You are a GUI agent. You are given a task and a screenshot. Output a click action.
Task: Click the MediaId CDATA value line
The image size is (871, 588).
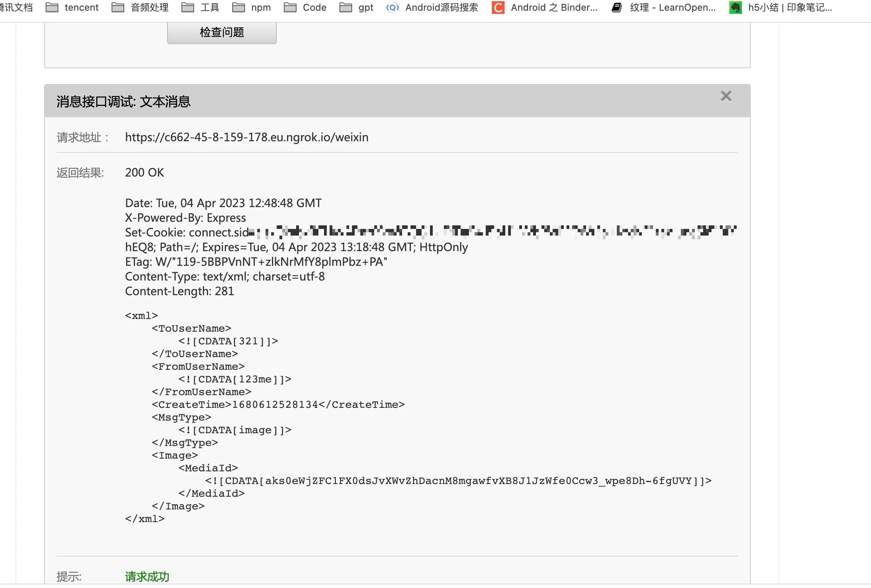click(x=458, y=481)
